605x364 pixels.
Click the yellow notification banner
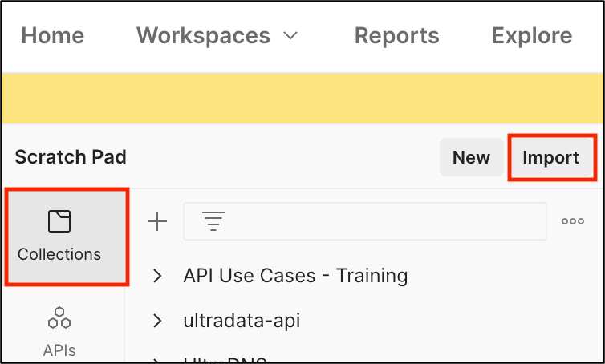pyautogui.click(x=302, y=99)
